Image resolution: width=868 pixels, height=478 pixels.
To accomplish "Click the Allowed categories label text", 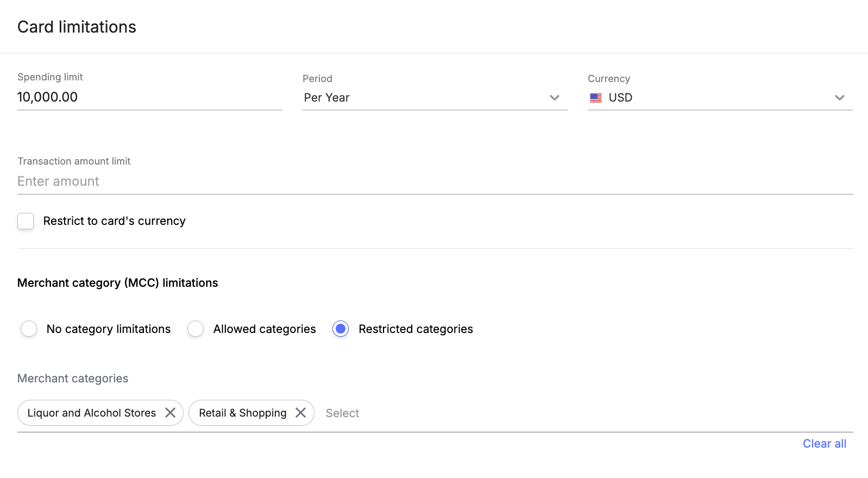I will click(265, 329).
